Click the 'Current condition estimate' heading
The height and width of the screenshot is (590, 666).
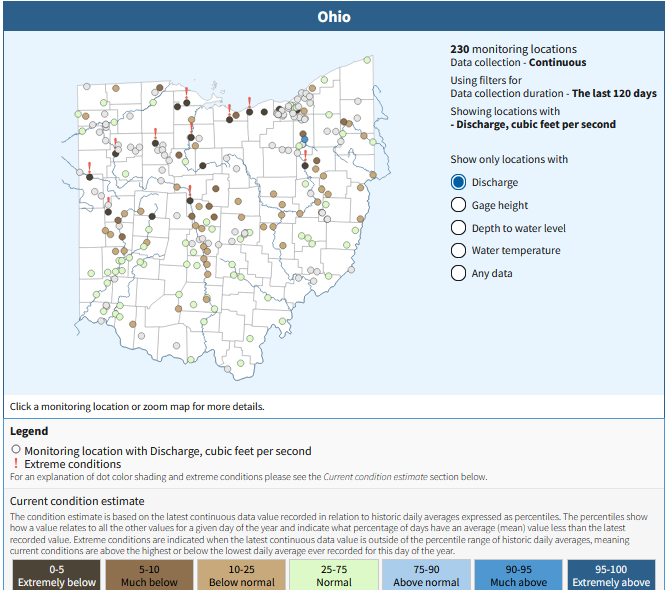[77, 501]
